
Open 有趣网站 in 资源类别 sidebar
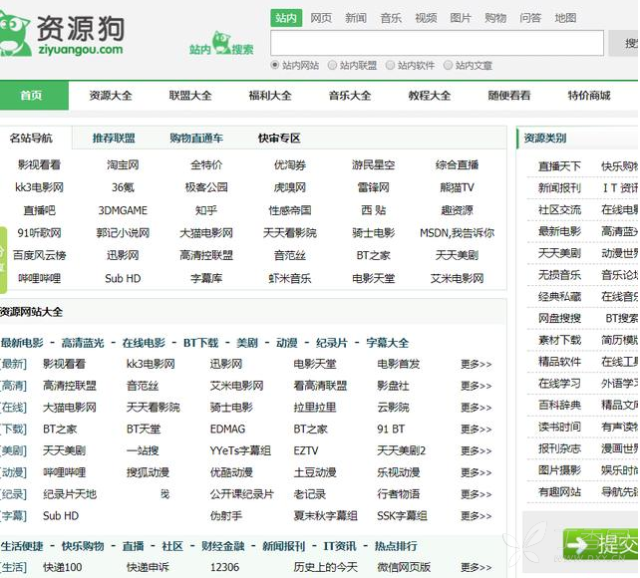point(560,492)
